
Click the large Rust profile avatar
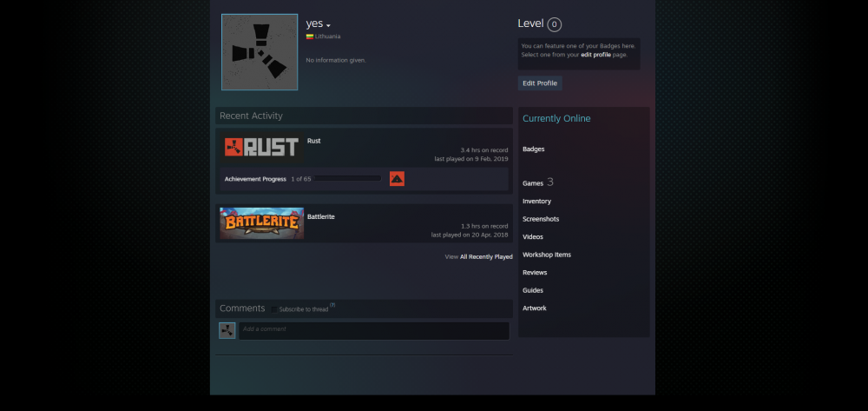(x=260, y=52)
